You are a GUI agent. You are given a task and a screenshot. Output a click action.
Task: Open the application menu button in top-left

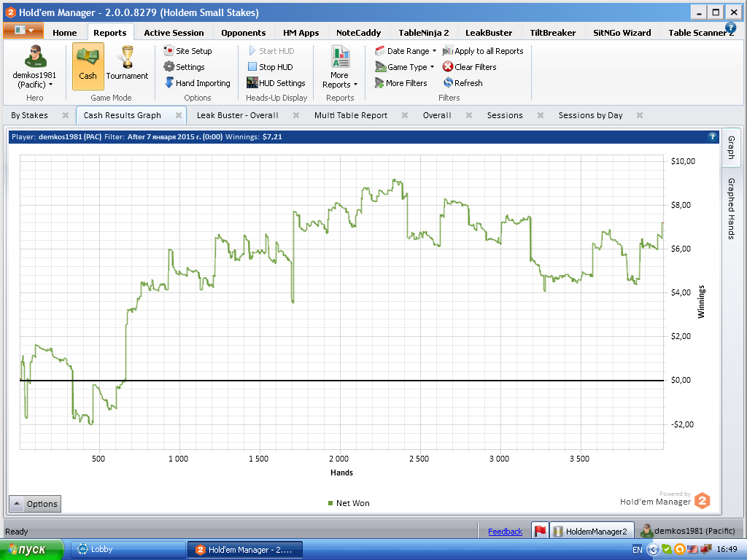pyautogui.click(x=23, y=31)
